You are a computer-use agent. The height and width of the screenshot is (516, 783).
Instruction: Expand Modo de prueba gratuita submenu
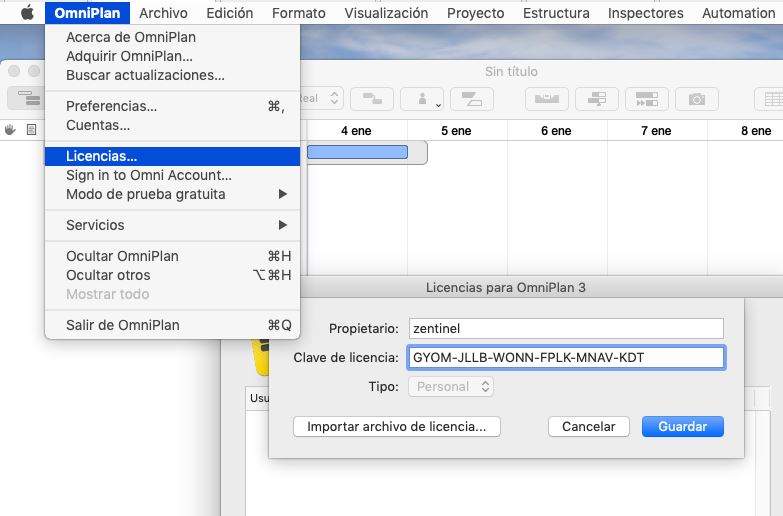click(x=172, y=194)
